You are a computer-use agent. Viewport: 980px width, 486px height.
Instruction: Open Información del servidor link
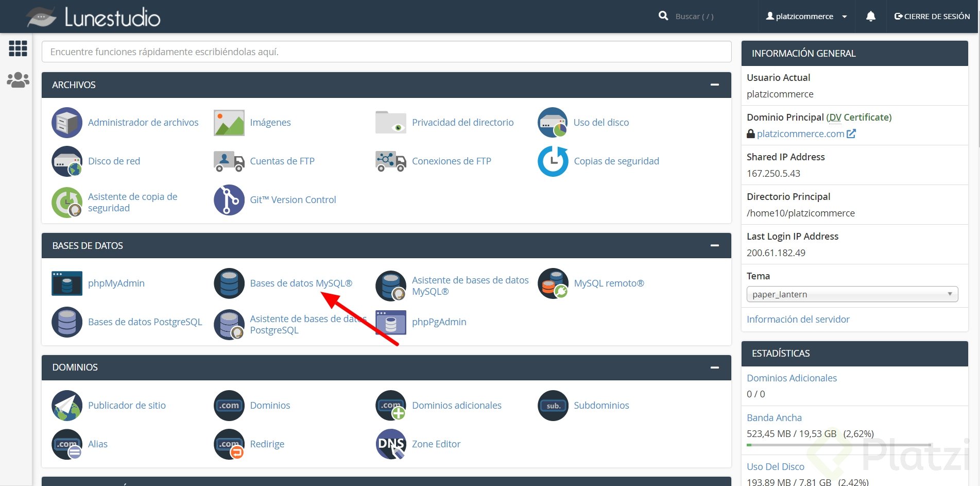point(798,320)
